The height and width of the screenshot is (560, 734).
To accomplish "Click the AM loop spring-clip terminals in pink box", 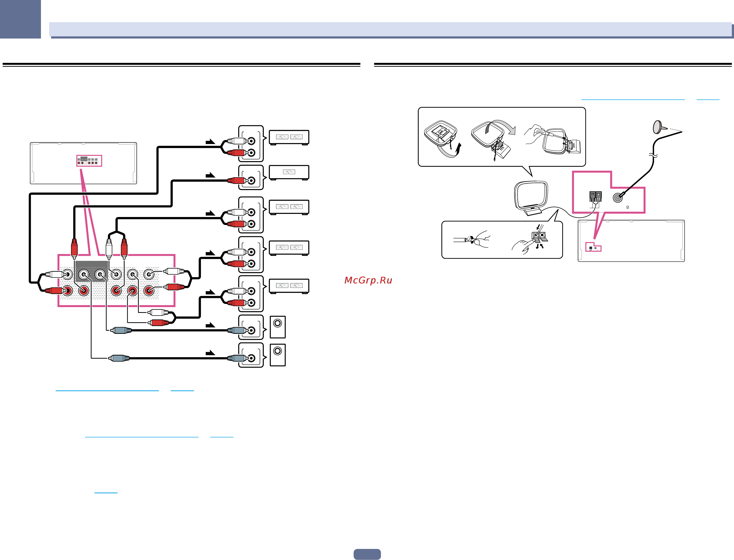I will (x=595, y=197).
